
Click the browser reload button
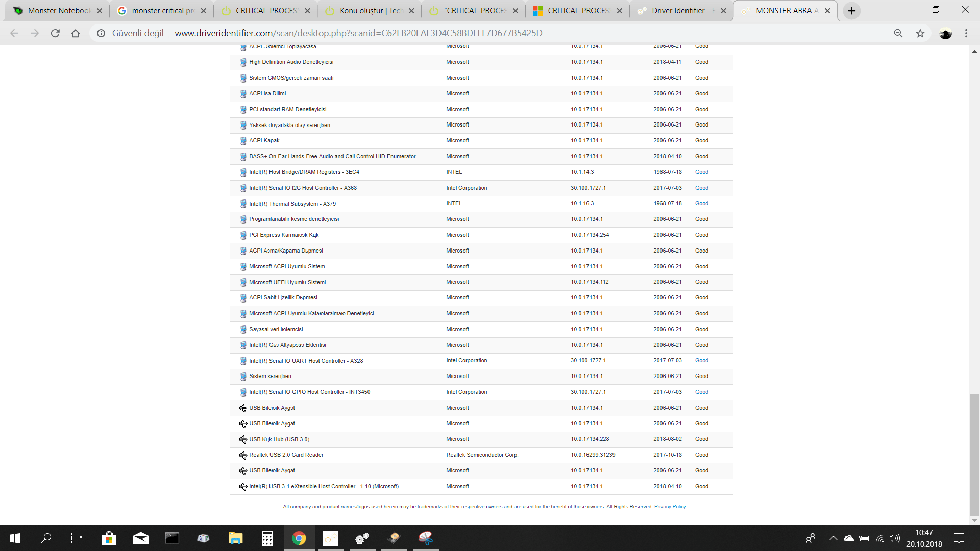pyautogui.click(x=55, y=33)
